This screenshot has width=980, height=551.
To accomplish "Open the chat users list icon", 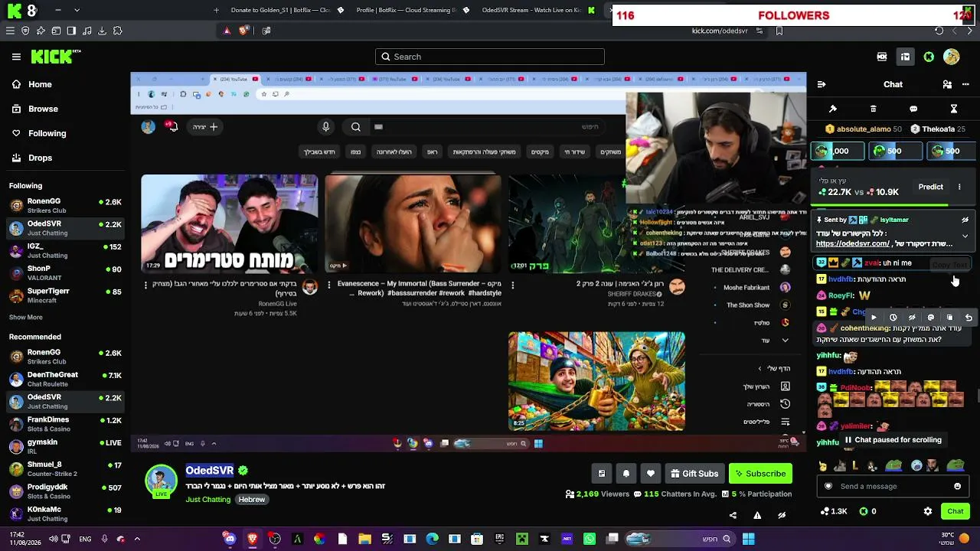I will pyautogui.click(x=947, y=84).
